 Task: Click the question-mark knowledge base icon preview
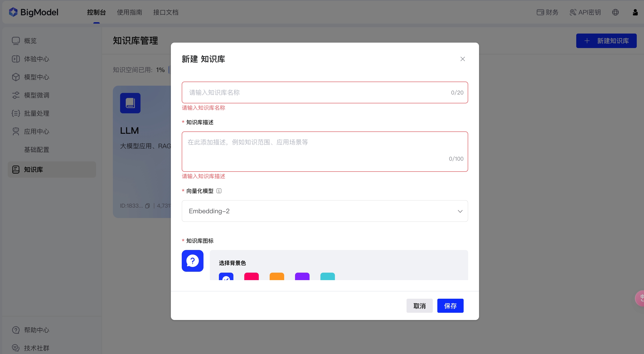(x=193, y=261)
